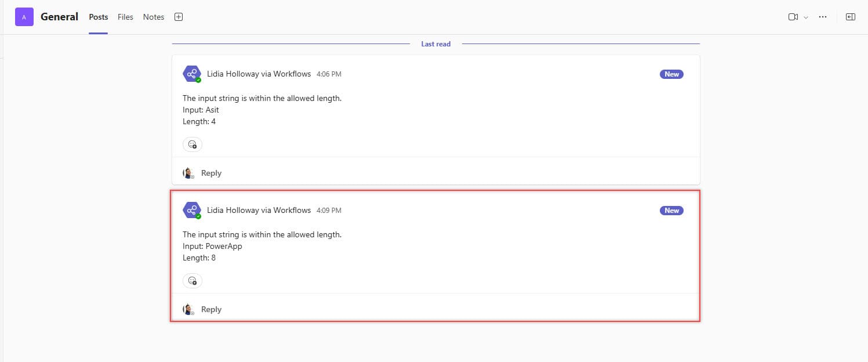Switch to the Notes tab
868x362 pixels.
(154, 17)
